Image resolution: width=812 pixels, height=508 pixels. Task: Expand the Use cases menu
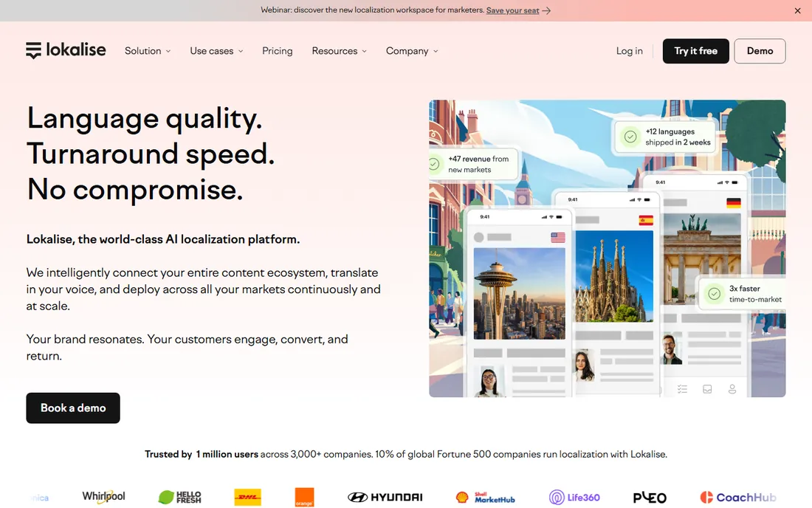click(216, 51)
